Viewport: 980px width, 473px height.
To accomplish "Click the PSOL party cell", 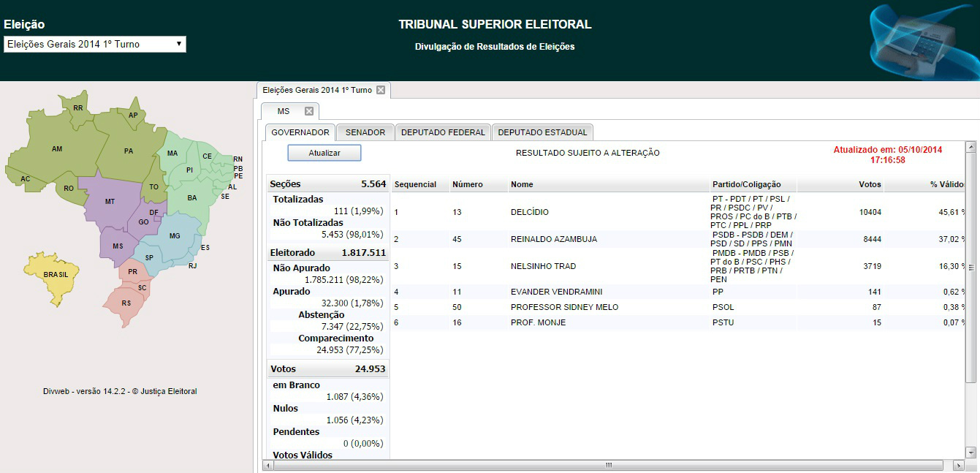I will [x=723, y=307].
